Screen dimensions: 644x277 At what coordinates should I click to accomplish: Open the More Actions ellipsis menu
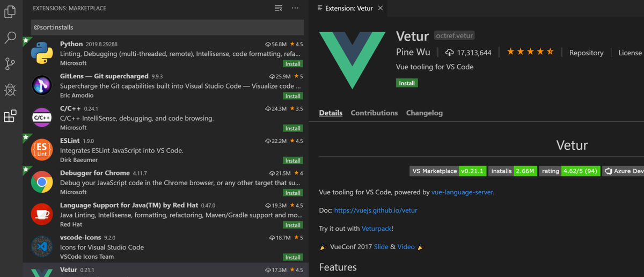pyautogui.click(x=295, y=9)
